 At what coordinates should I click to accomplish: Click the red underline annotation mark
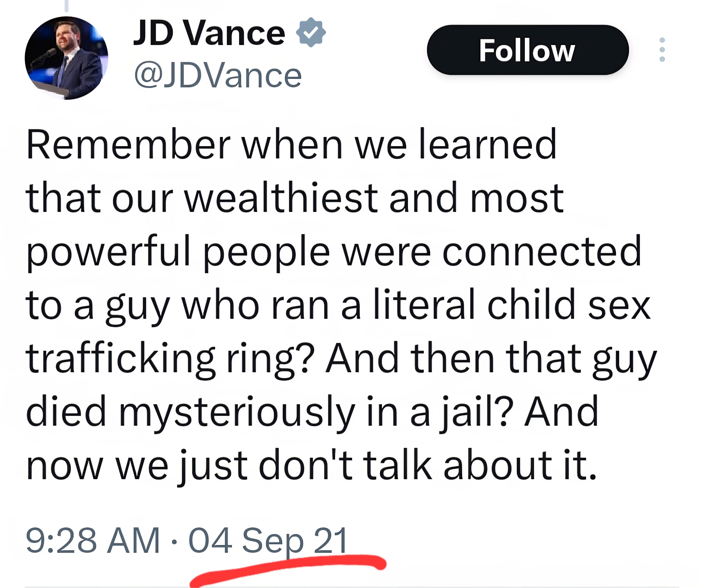point(289,568)
